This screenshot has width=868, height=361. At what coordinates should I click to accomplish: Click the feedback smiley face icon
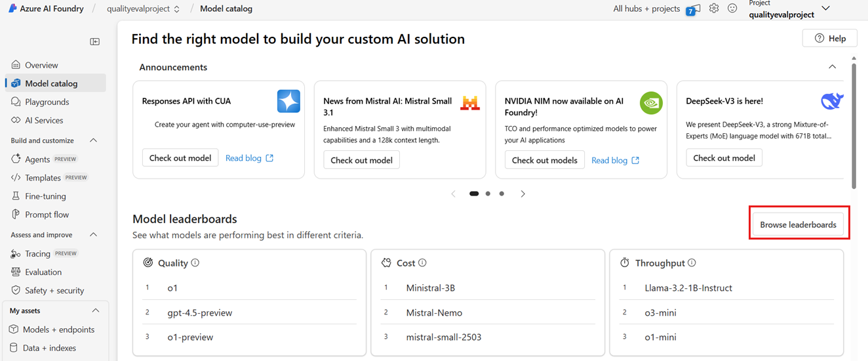(x=732, y=9)
